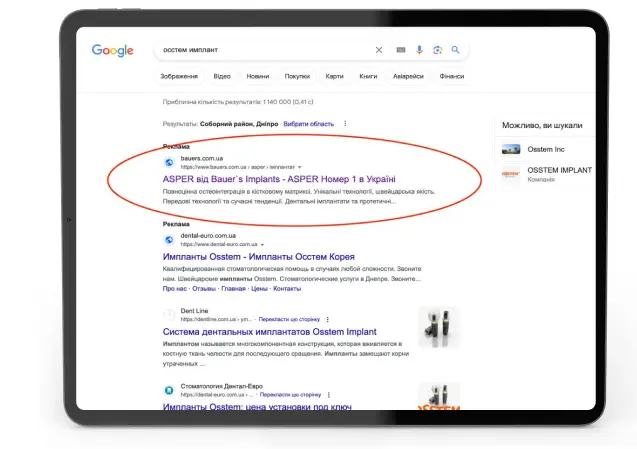Open Импланты Osstem - Импланты Осстем Корея ad
The width and height of the screenshot is (637, 449).
[259, 257]
